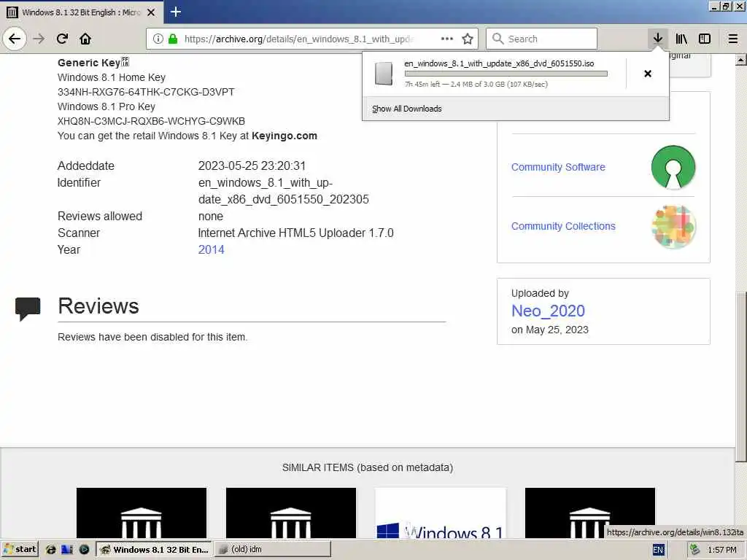Launch media player from quick launch
This screenshot has width=747, height=560.
point(84,550)
